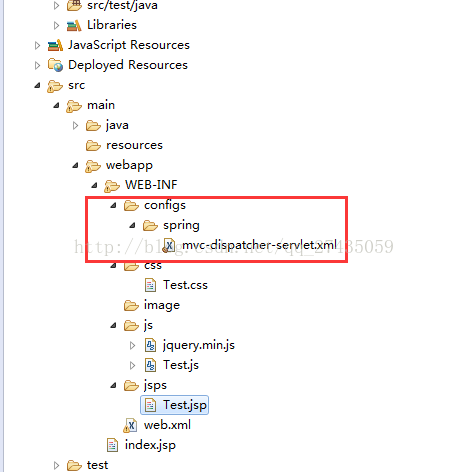Expand the java folder
Screen dimensions: 449x472
coord(75,126)
